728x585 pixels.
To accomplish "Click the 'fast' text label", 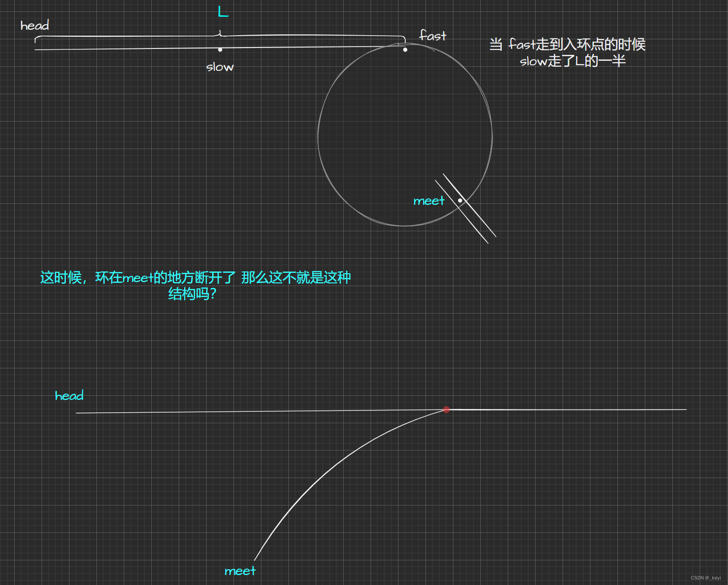I will click(x=433, y=35).
